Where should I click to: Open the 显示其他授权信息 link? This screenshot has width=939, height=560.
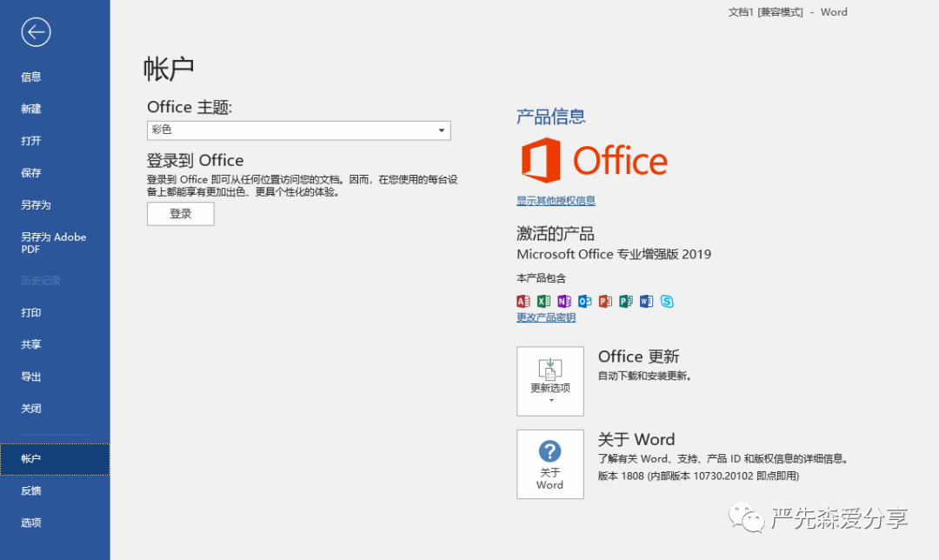tap(556, 201)
